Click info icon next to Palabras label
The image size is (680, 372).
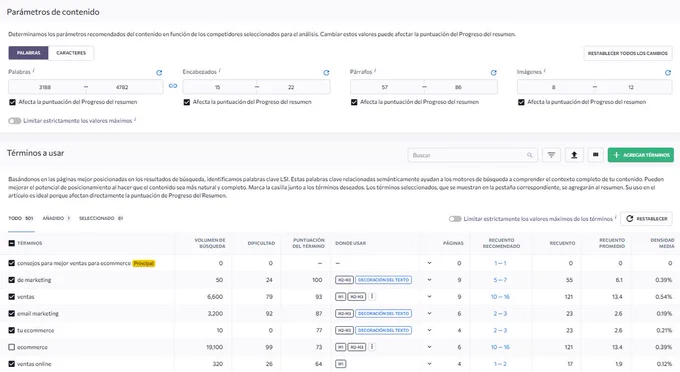coord(33,70)
